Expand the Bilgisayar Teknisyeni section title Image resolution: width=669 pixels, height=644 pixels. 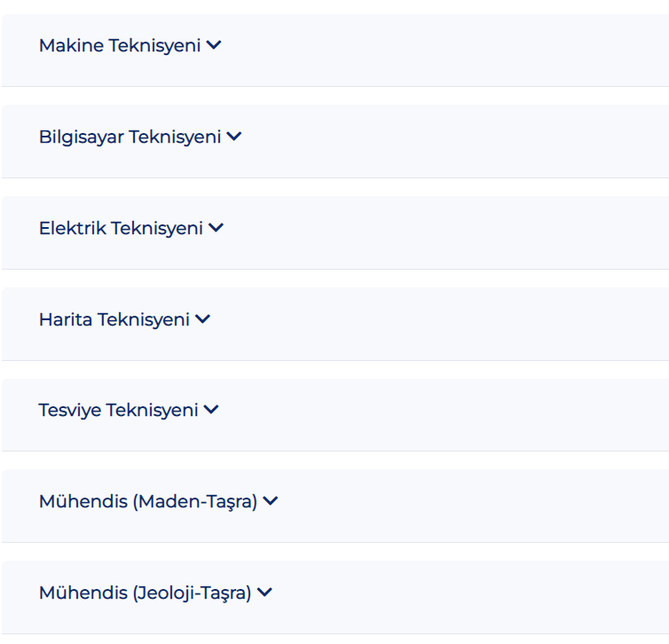[x=130, y=137]
